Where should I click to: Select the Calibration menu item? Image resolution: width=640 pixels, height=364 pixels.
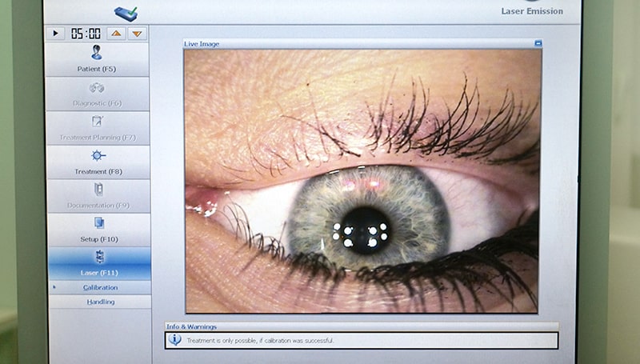pyautogui.click(x=100, y=287)
